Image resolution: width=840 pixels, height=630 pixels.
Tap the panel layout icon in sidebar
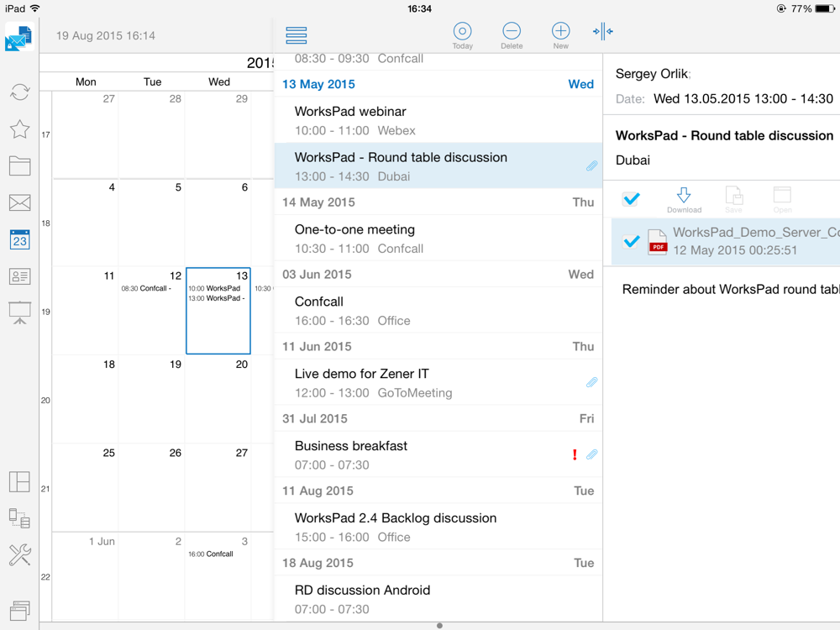[20, 481]
